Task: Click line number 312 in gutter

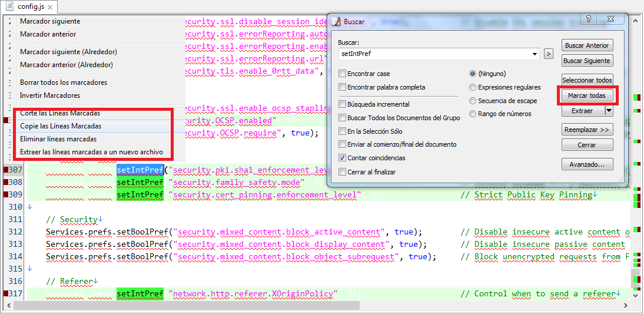Action: pos(16,232)
